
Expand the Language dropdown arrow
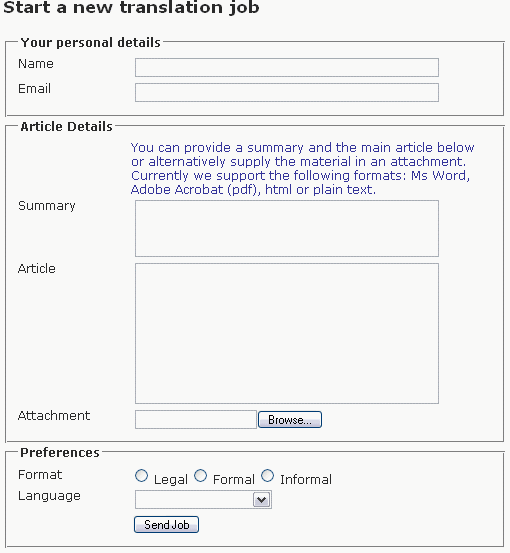[262, 500]
